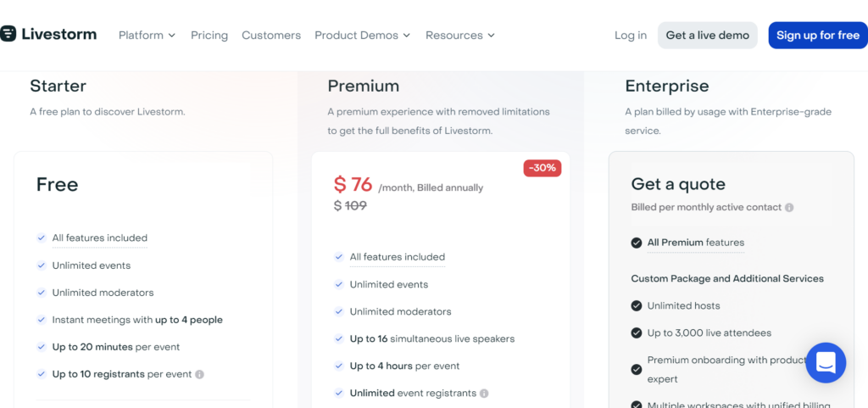Click Up to 10 registrants per event text
Image resolution: width=868 pixels, height=408 pixels.
(x=122, y=374)
